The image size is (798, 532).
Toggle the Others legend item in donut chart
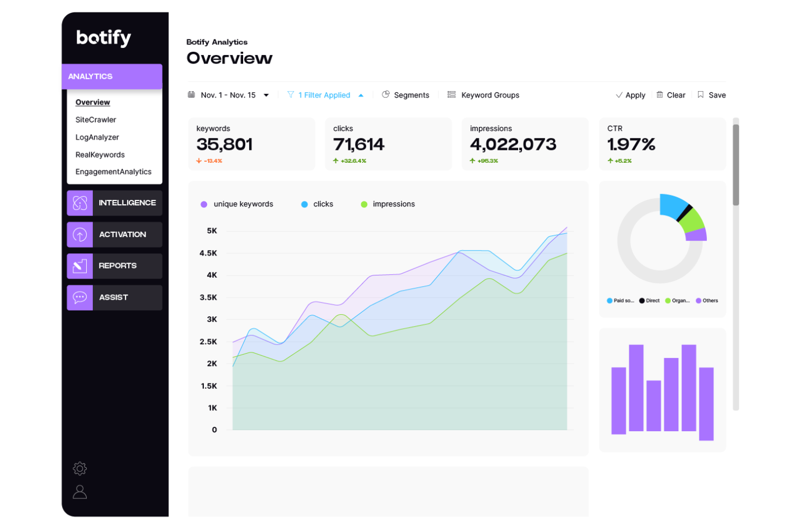pos(707,301)
